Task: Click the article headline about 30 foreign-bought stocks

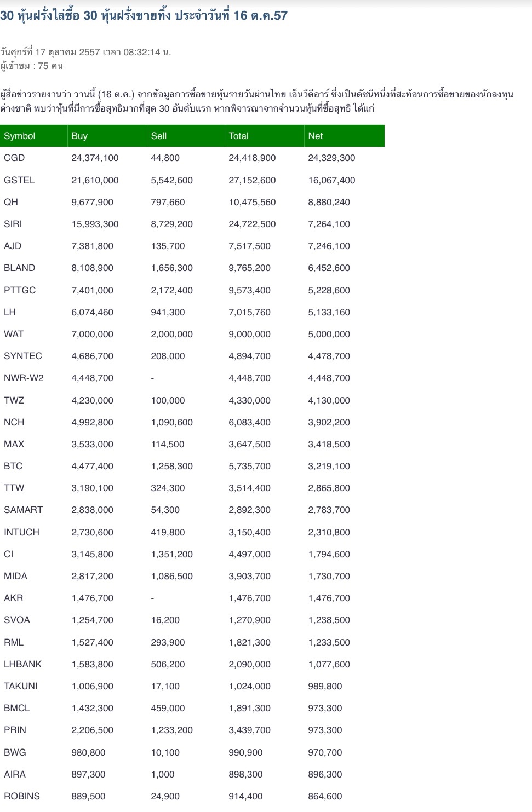Action: [x=144, y=15]
